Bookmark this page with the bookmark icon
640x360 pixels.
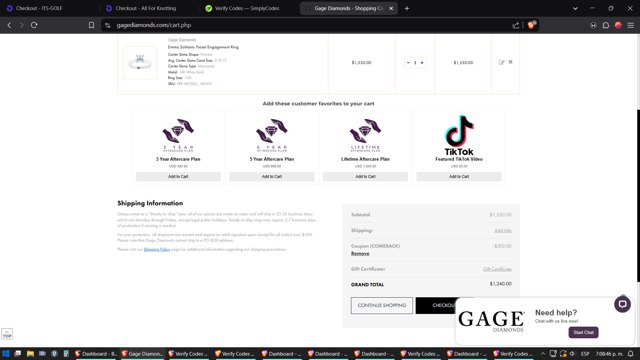coord(91,25)
